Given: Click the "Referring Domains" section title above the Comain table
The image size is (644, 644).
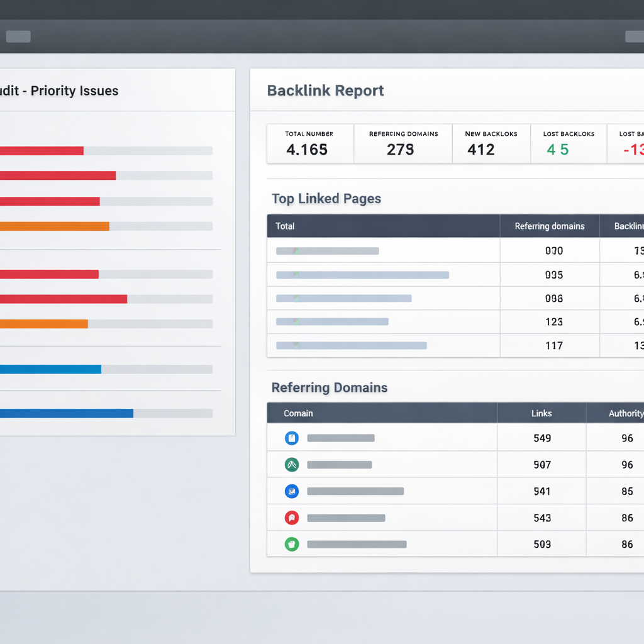Looking at the screenshot, I should pos(330,387).
